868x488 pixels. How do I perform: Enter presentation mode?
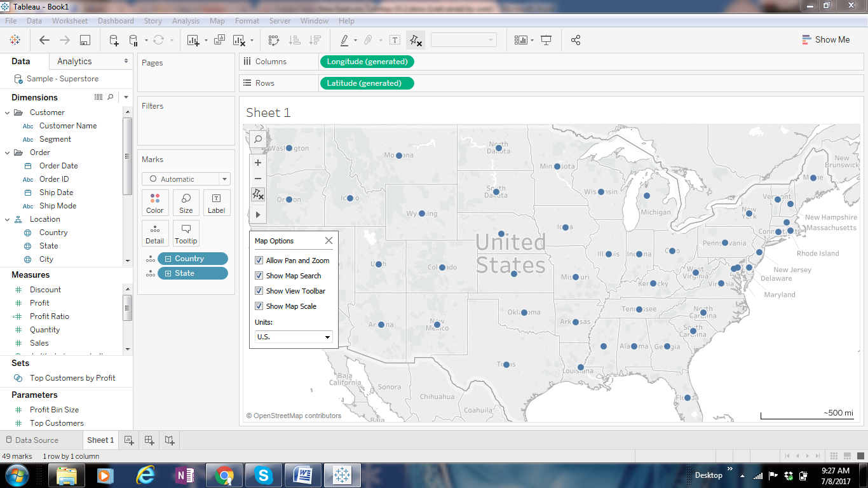(x=546, y=40)
